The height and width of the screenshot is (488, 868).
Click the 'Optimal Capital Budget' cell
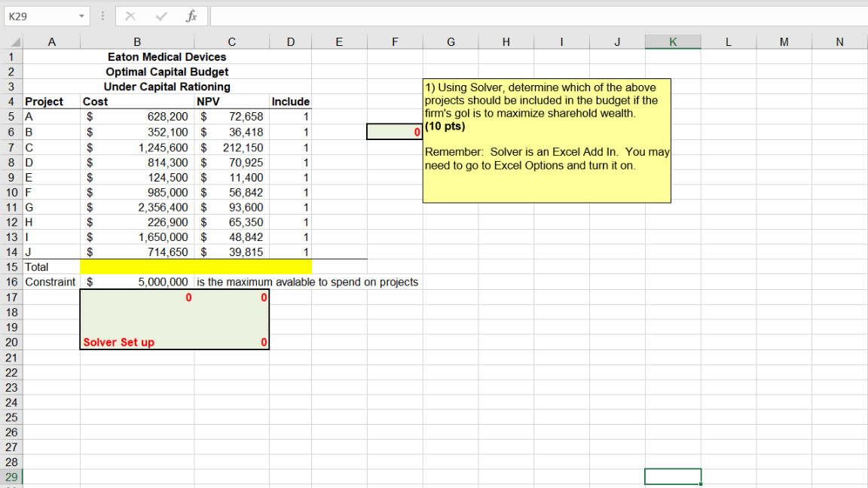(167, 72)
